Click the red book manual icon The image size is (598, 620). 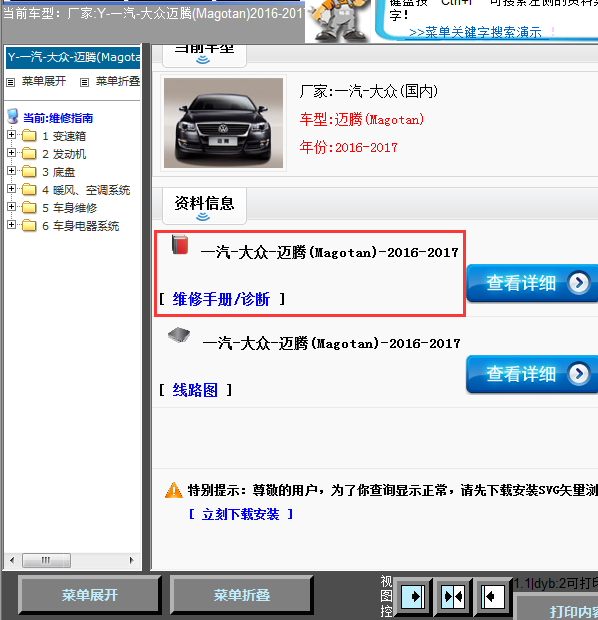click(180, 244)
